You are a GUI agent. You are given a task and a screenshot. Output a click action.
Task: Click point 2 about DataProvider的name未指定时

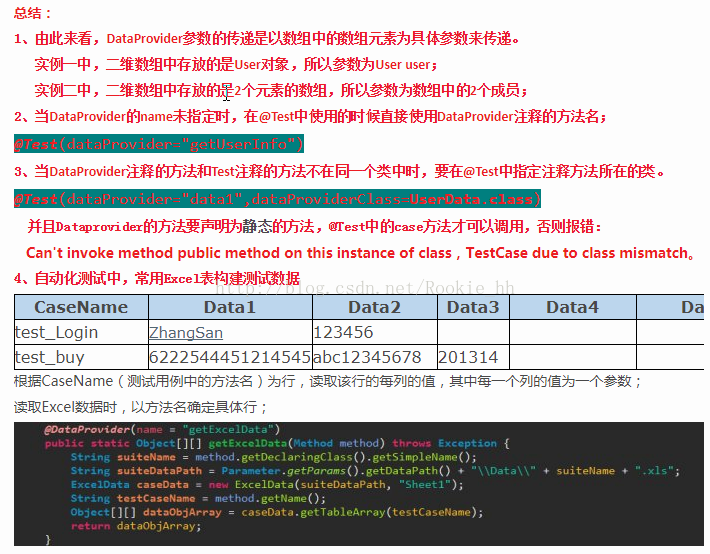click(310, 116)
